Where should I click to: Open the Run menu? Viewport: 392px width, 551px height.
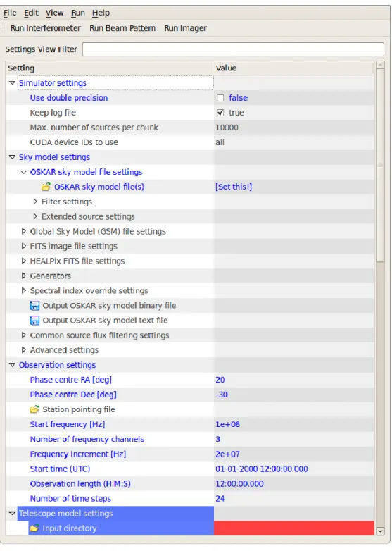[78, 13]
